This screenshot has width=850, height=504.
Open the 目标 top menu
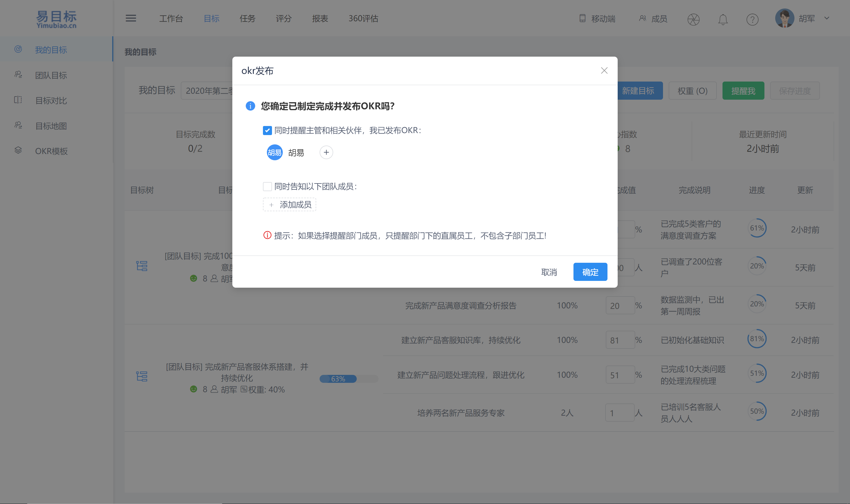[x=211, y=18]
